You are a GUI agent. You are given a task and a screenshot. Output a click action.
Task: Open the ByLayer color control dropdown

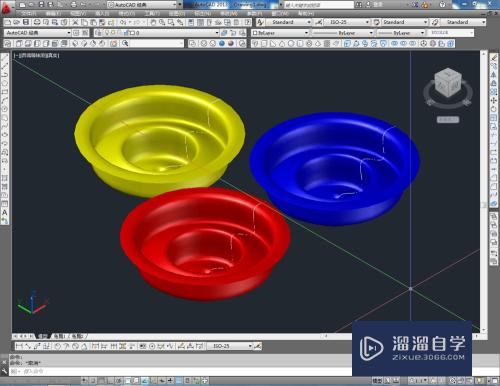click(280, 33)
